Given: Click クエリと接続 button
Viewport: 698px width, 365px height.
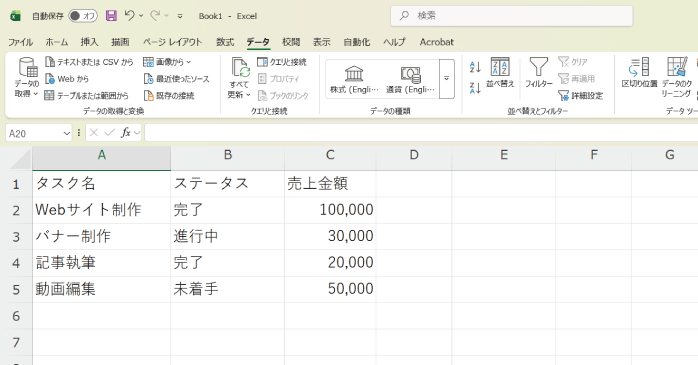Looking at the screenshot, I should [x=282, y=62].
